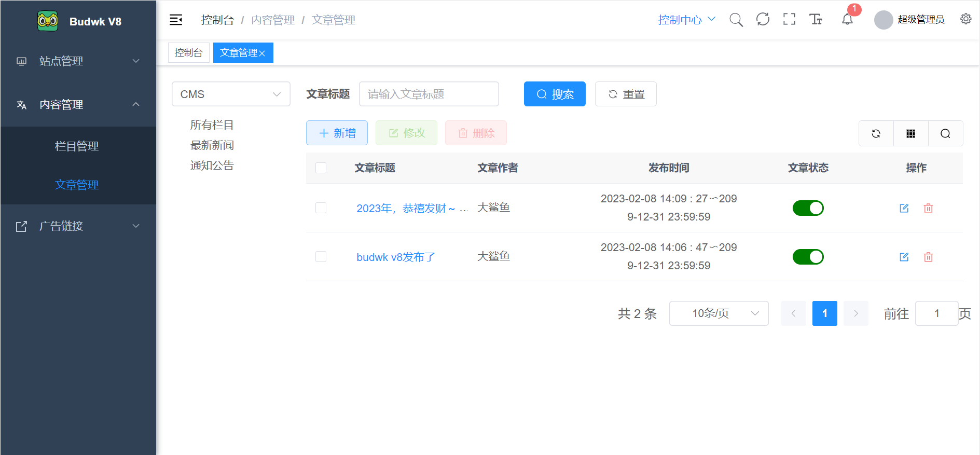Viewport: 980px width, 455px height.
Task: Open the 10条/页 page size dropdown
Action: point(719,313)
